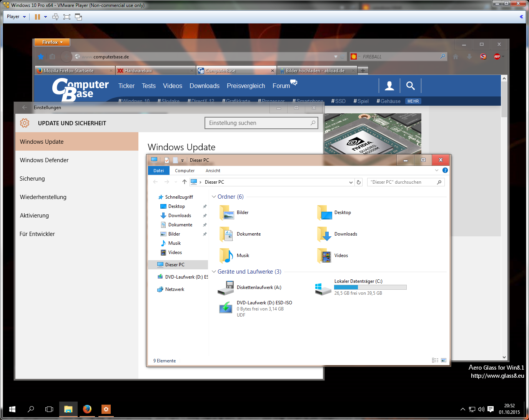Select Aktivierung in Settings sidebar

(77, 216)
